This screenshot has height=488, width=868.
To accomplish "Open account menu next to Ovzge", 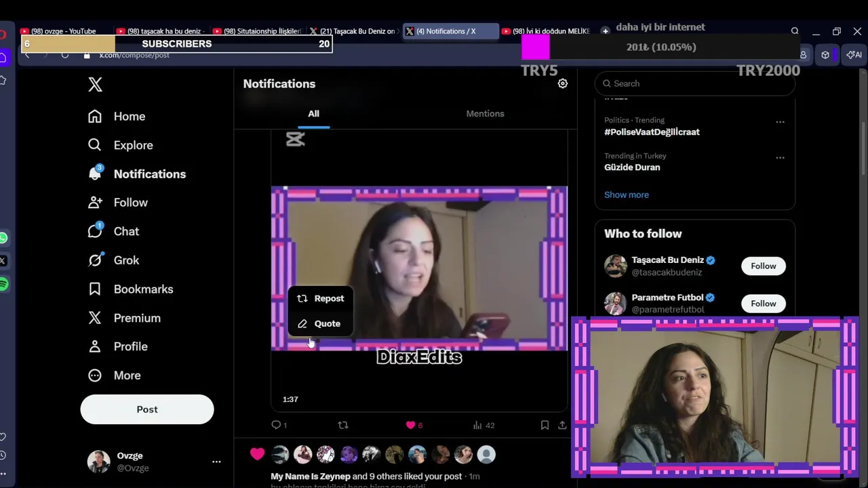I will click(x=216, y=462).
